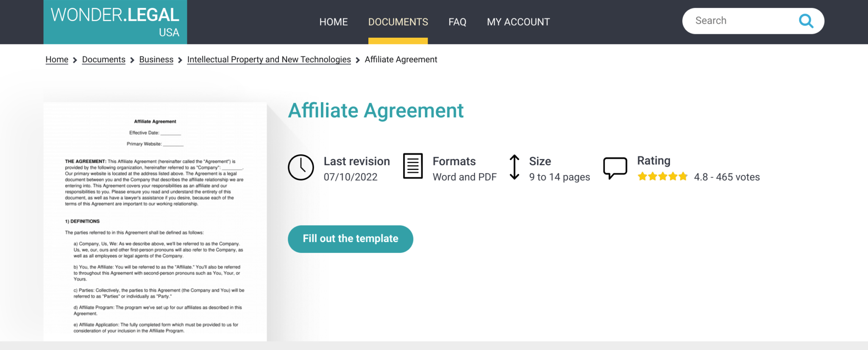
Task: Open the FAQ page from the navigation
Action: (457, 22)
